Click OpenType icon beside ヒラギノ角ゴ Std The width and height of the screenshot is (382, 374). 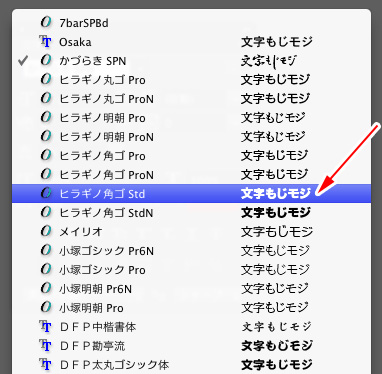(46, 193)
